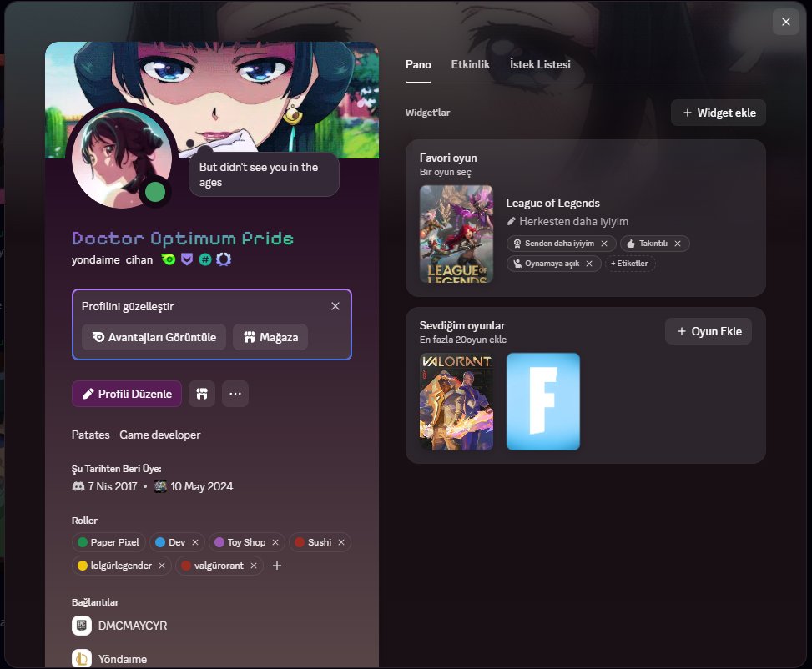Screen dimensions: 812x669
Task: Open the shop icon next to Profili Düzenle
Action: [202, 394]
